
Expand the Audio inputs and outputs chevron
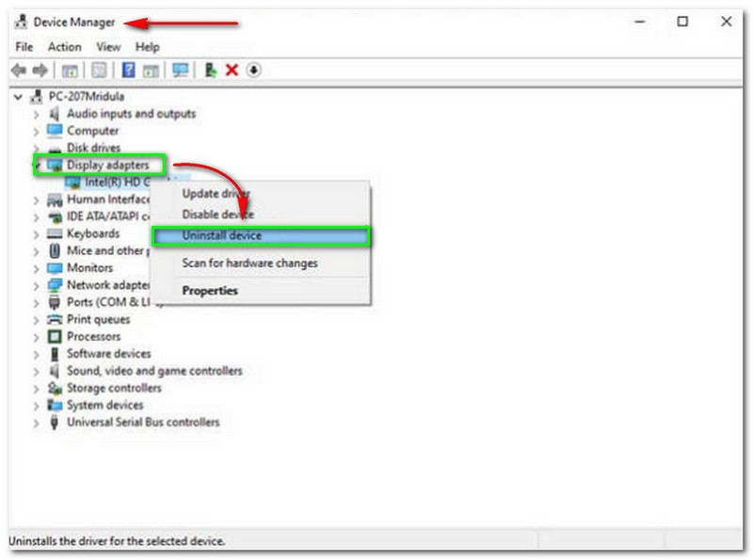36,114
